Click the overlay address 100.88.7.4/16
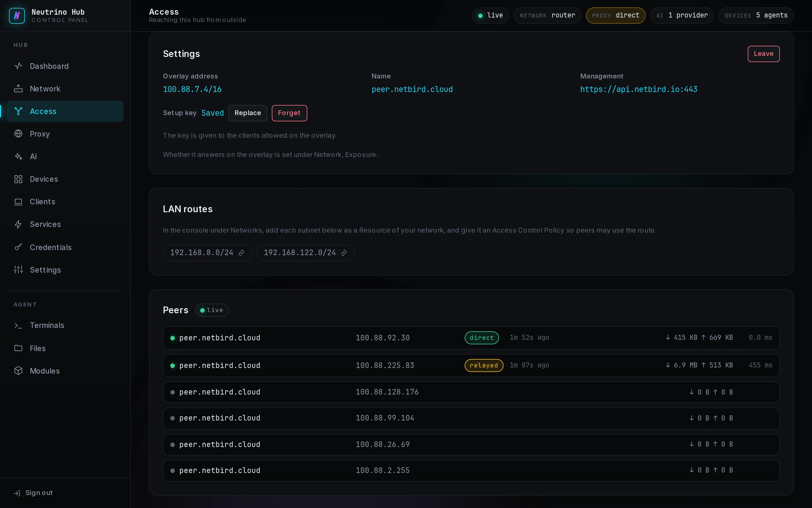 click(192, 89)
